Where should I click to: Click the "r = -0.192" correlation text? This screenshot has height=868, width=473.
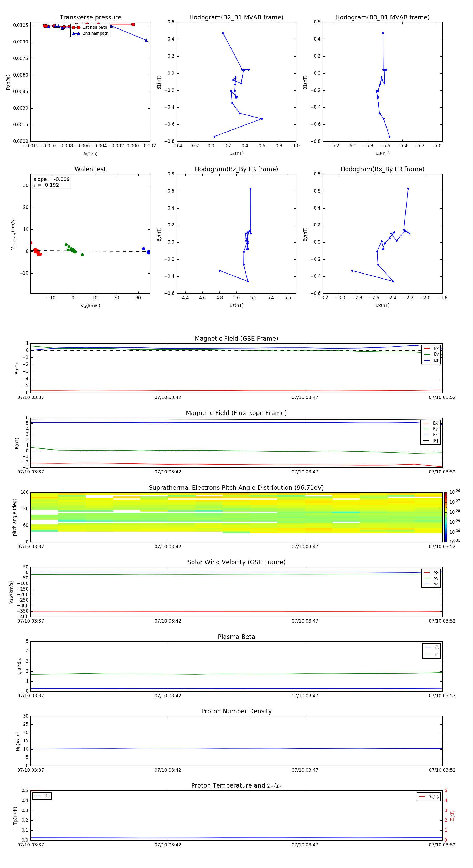47,185
